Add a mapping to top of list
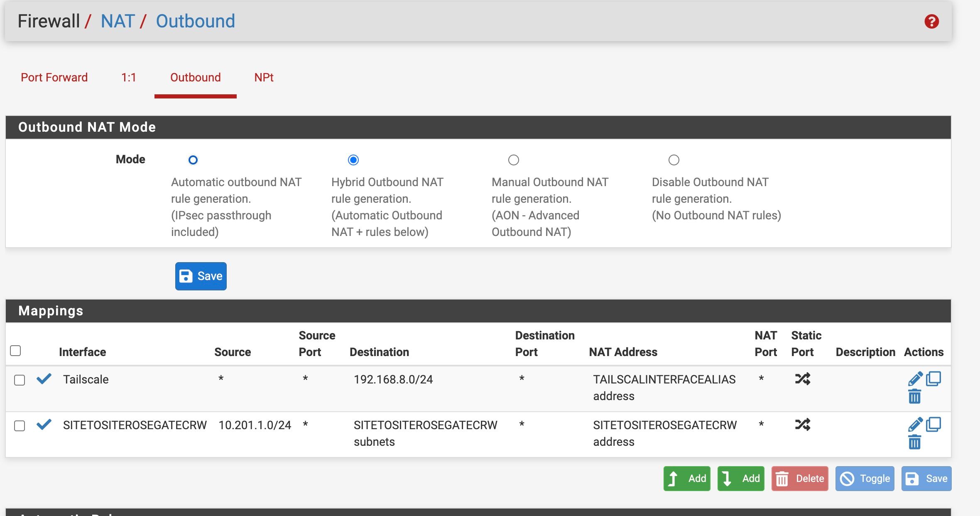The image size is (980, 516). pyautogui.click(x=687, y=479)
